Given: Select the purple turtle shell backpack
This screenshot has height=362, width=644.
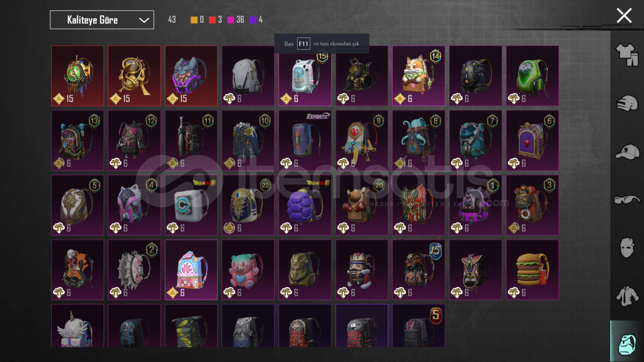Looking at the screenshot, I should [x=305, y=205].
